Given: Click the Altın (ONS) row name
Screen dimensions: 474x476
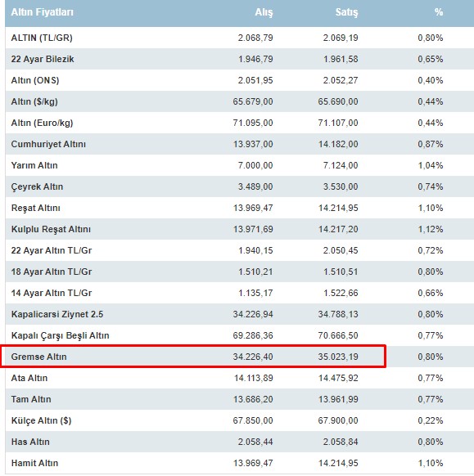Looking at the screenshot, I should pos(35,80).
